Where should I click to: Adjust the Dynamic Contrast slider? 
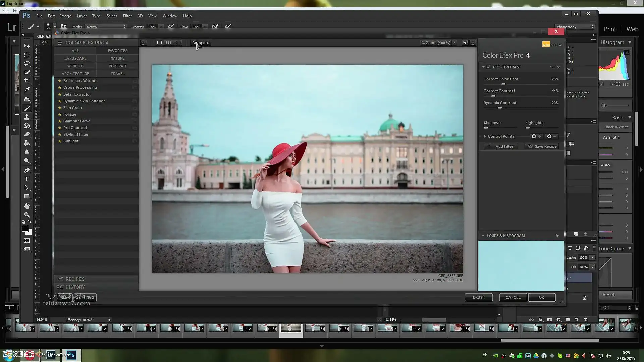point(500,108)
